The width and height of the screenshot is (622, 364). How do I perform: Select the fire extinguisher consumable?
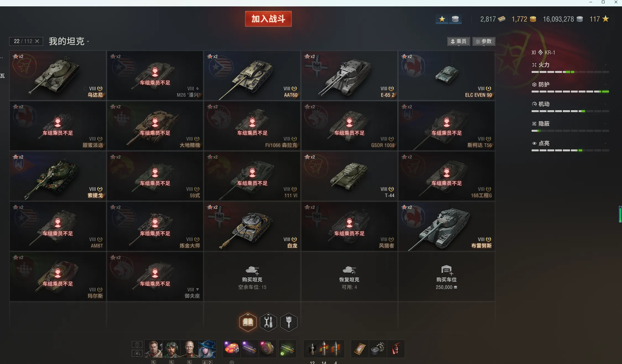[x=396, y=349]
